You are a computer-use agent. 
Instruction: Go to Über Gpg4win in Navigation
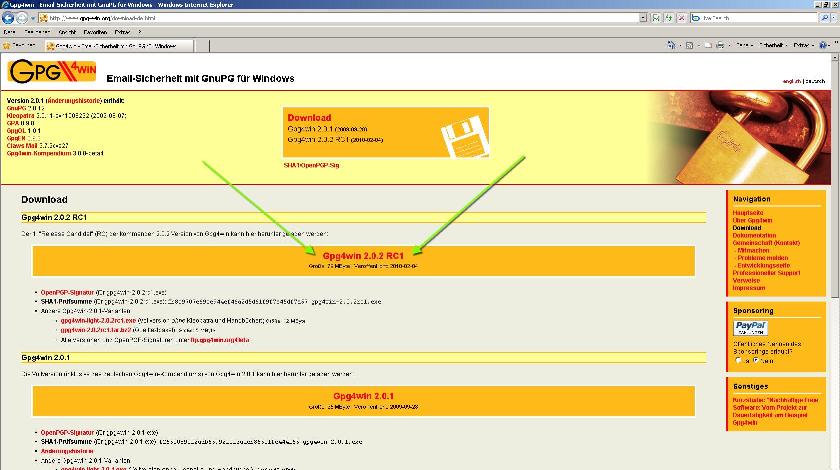(x=752, y=220)
